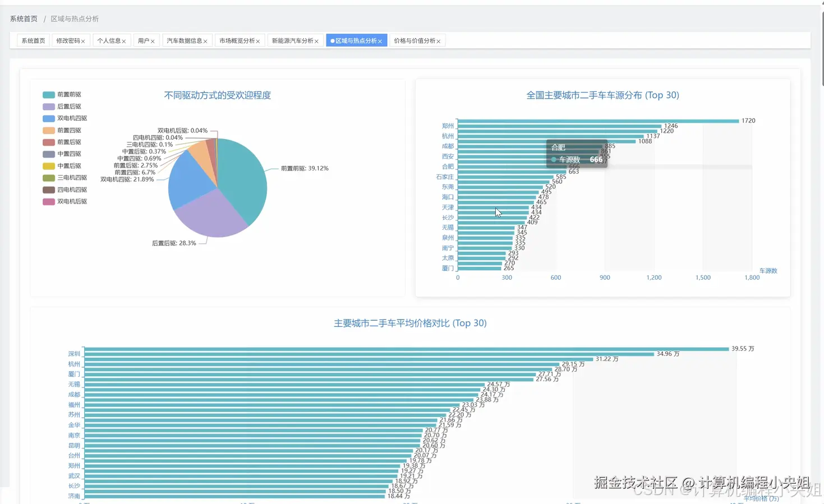
Task: Close the 价格与价值分析 tab x icon
Action: point(438,41)
